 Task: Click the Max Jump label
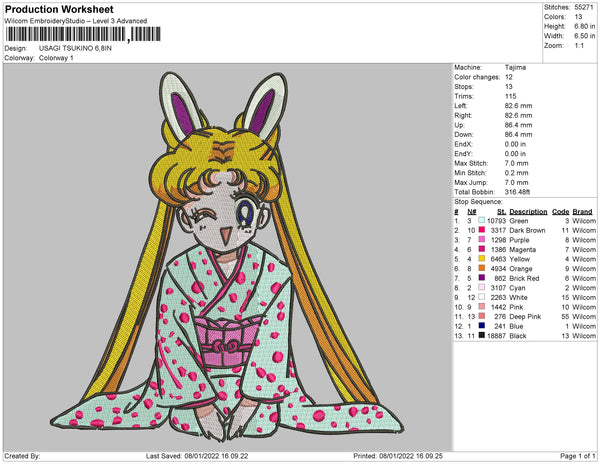[471, 182]
